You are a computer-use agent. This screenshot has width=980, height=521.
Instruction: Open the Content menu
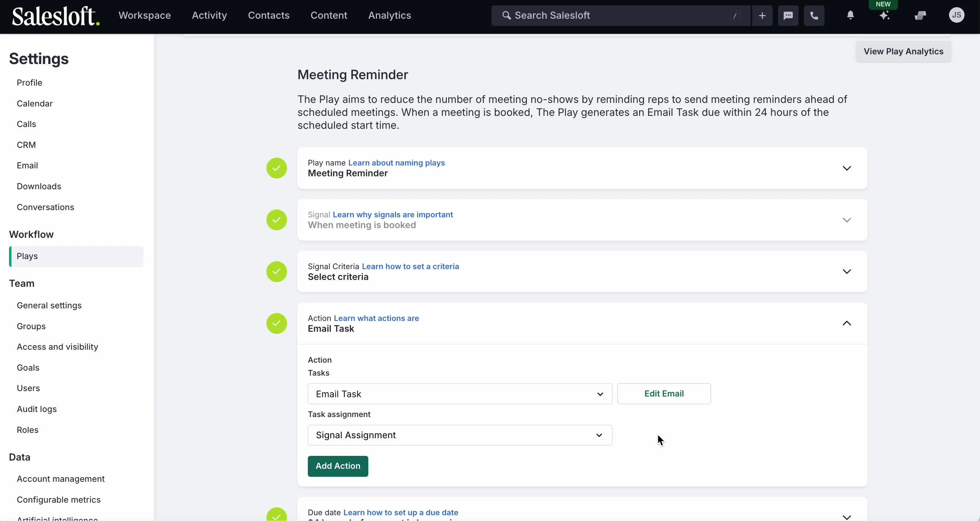[329, 15]
